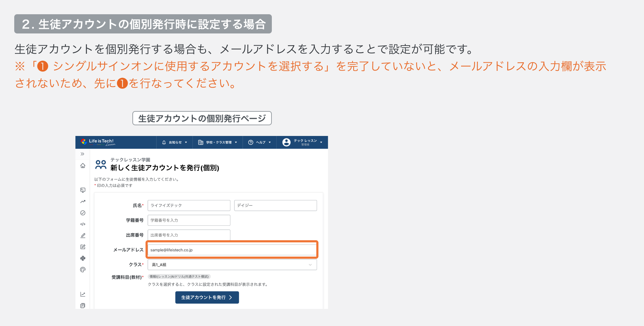Open the お知らせ notifications dropdown menu
This screenshot has height=326, width=644.
174,142
